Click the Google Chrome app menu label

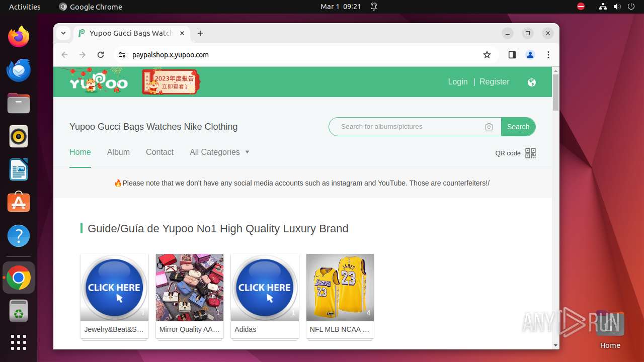(91, 7)
